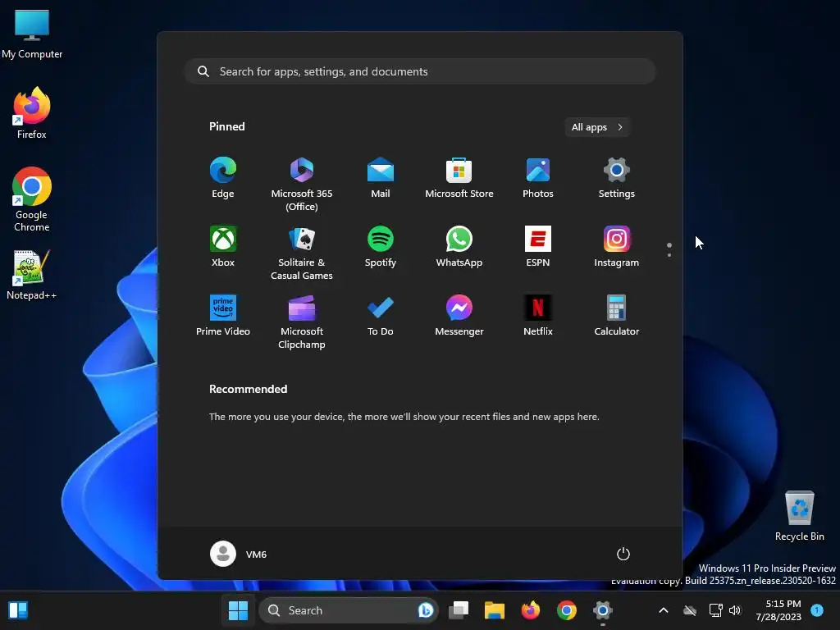Open the To Do app
Viewport: 840px width, 630px height.
click(x=381, y=316)
